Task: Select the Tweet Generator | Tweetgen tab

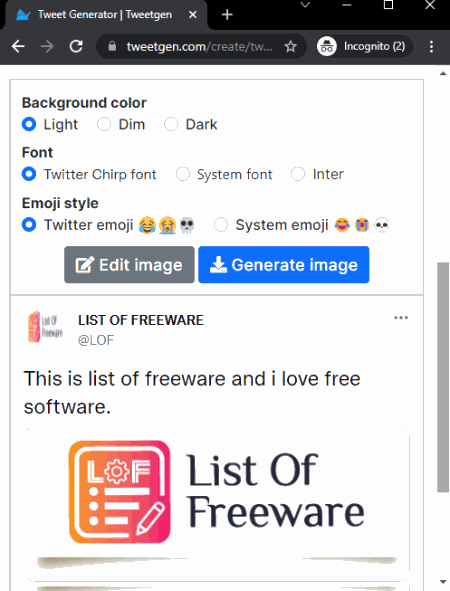Action: click(104, 15)
